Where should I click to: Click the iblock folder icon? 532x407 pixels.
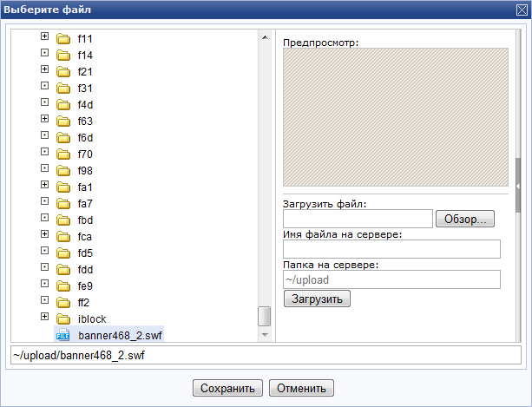(63, 319)
